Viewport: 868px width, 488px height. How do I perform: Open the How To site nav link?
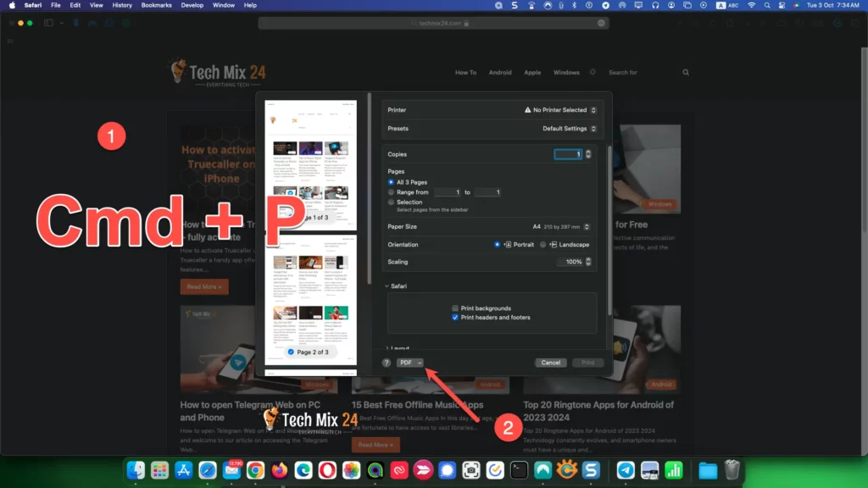[465, 73]
